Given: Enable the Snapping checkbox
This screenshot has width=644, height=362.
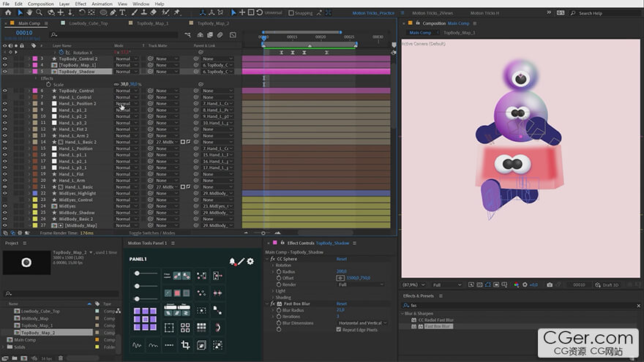Looking at the screenshot, I should (x=291, y=12).
